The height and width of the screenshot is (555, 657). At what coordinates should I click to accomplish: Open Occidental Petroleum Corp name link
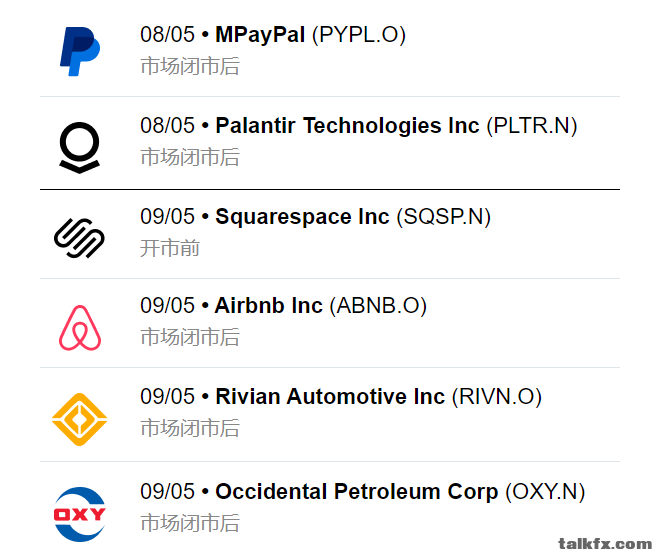pos(357,491)
